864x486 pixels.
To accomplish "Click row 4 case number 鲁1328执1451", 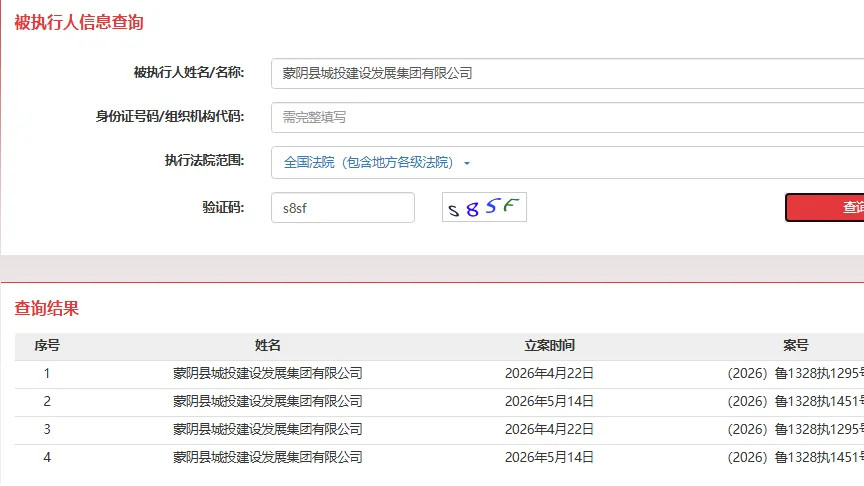I will tap(796, 457).
